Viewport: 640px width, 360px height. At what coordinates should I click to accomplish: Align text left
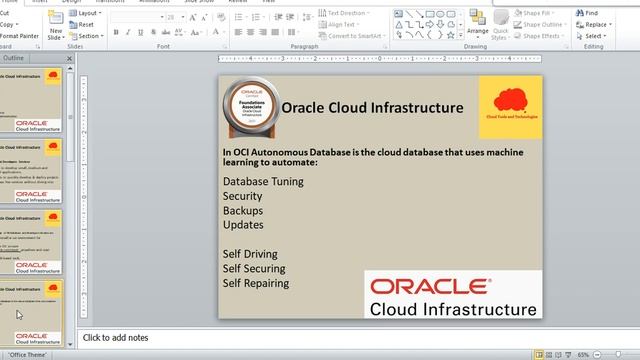point(239,32)
